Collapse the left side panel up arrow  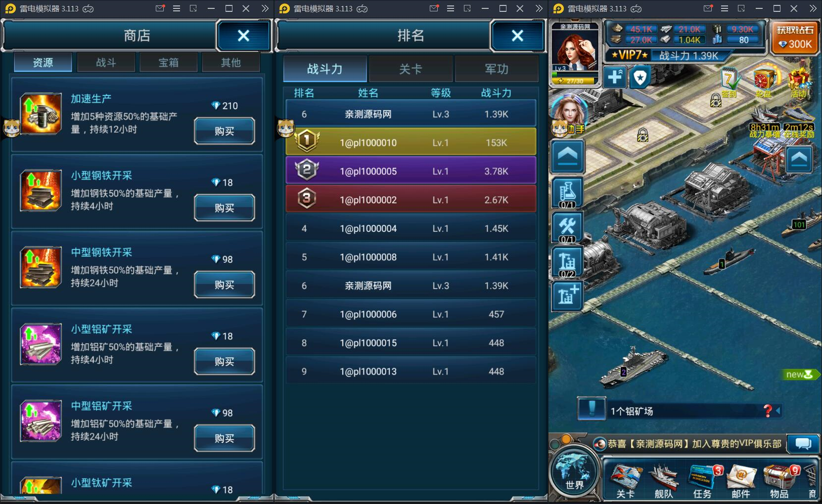(x=567, y=156)
